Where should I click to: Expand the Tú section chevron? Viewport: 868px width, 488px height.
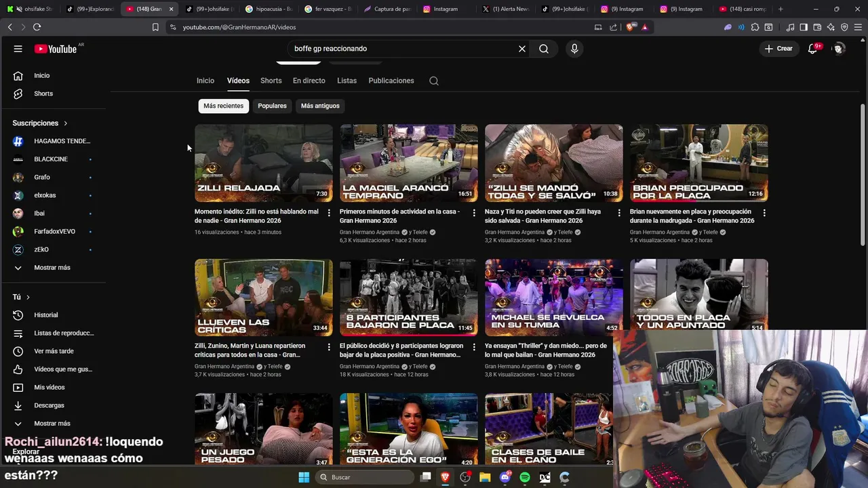click(x=28, y=297)
